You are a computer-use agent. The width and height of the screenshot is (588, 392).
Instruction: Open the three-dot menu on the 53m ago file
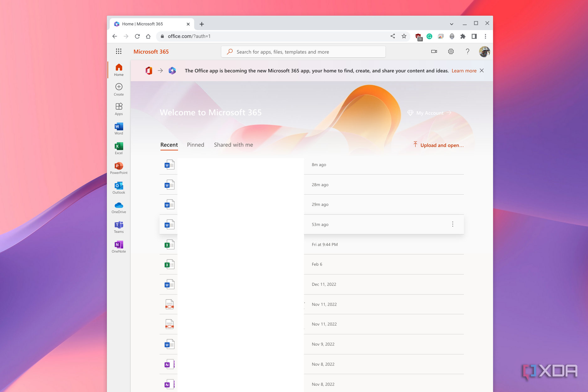(453, 224)
